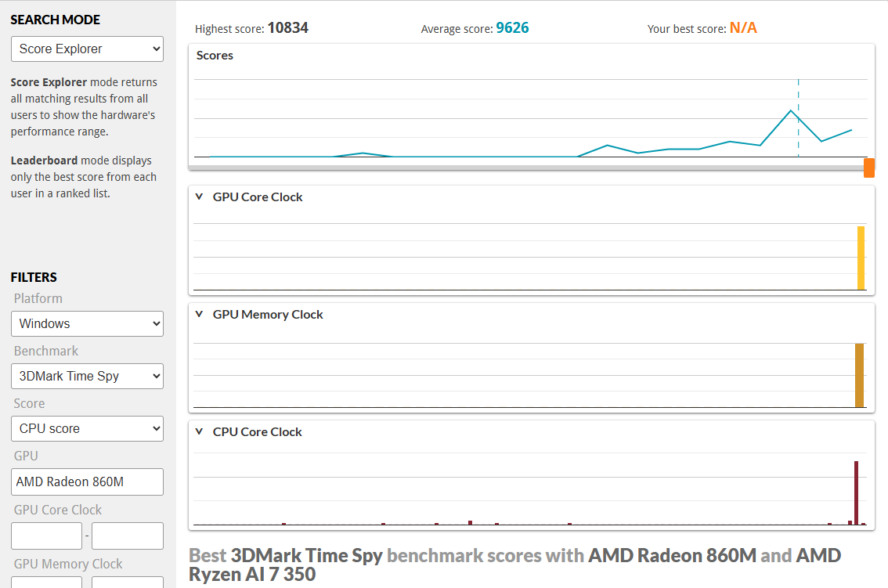
Task: Collapse the CPU Core Clock chart
Action: pos(199,431)
